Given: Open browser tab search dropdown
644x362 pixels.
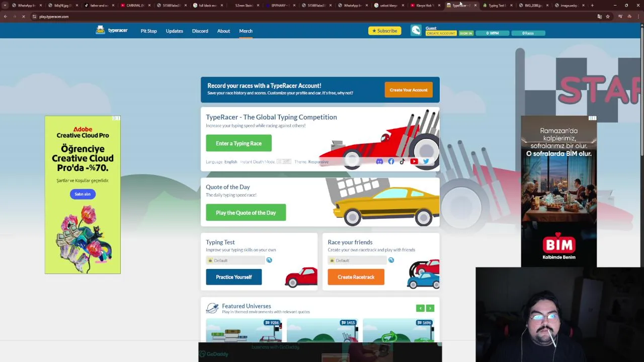Looking at the screenshot, I should pyautogui.click(x=5, y=5).
